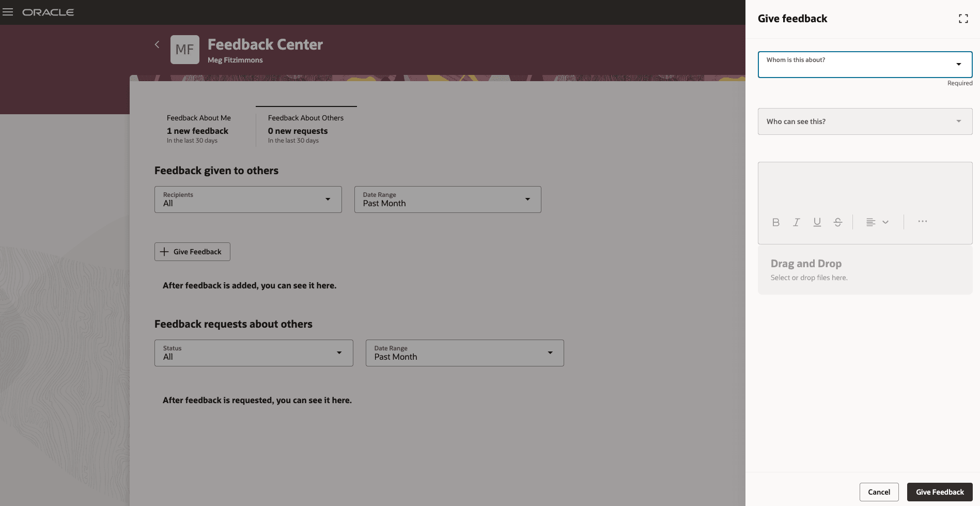Click the Oracle logo in the header
The height and width of the screenshot is (506, 980).
coord(48,12)
